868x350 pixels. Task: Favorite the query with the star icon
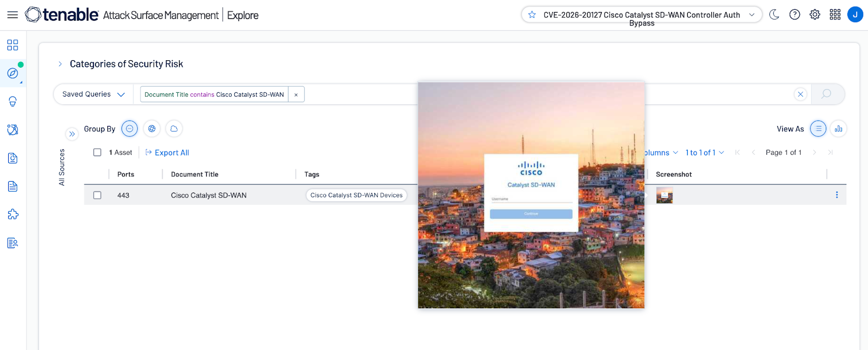532,15
